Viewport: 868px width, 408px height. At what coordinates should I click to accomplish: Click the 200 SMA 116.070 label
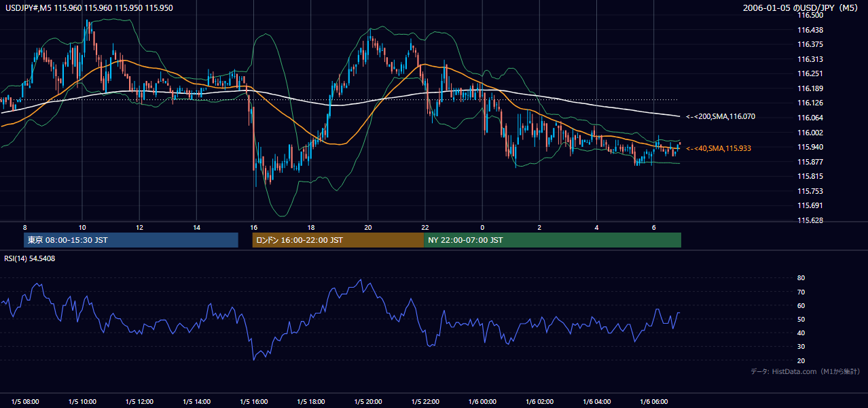(721, 117)
